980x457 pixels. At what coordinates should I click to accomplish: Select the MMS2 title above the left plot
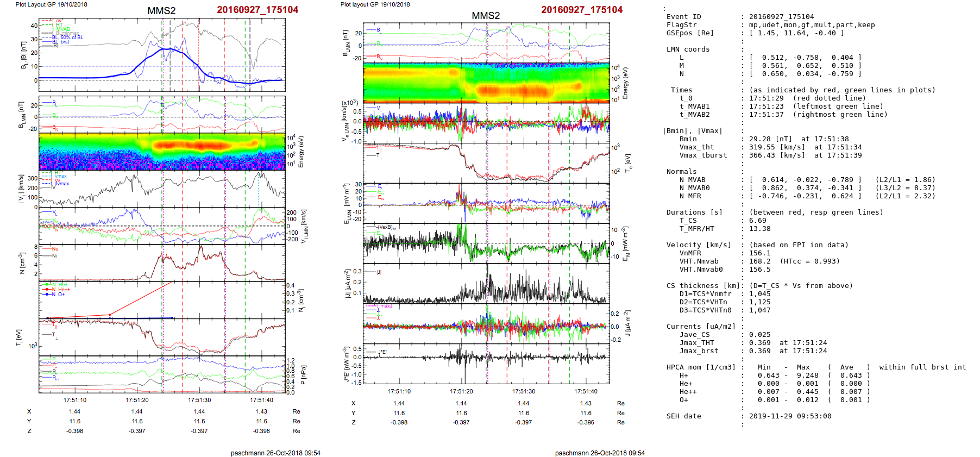pyautogui.click(x=161, y=11)
